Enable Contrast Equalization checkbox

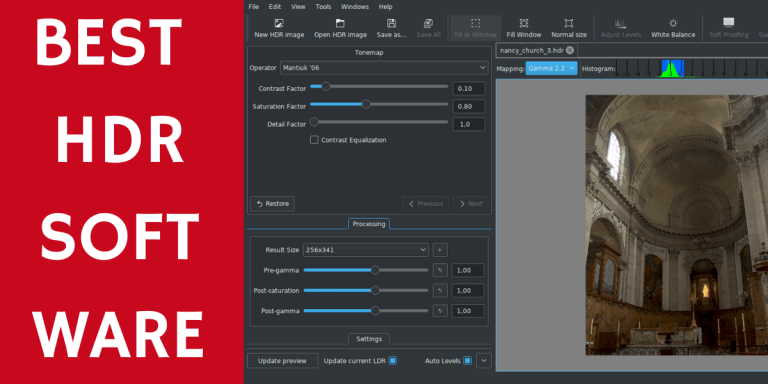click(314, 140)
